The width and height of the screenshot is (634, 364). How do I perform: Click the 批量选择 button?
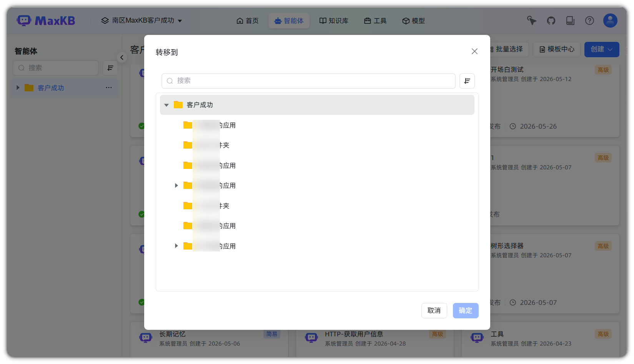508,49
